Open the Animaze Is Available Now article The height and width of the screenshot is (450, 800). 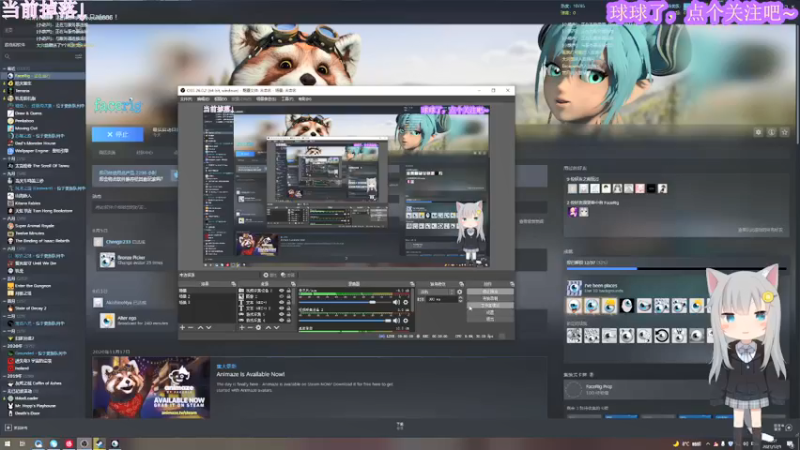251,374
